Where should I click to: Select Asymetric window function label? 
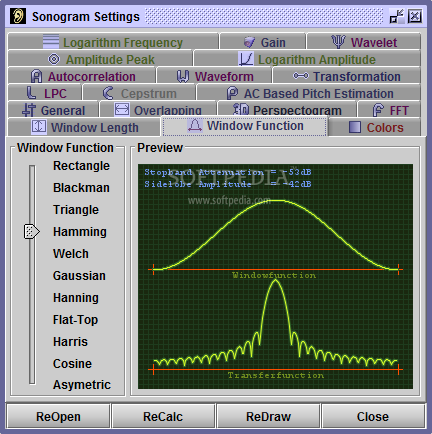point(82,385)
